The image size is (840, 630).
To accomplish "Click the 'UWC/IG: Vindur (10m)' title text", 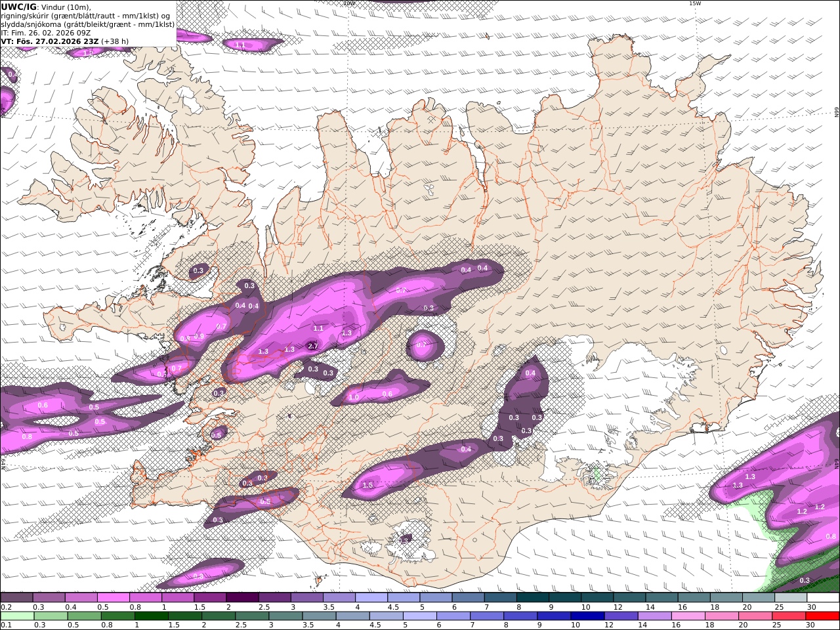I will click(46, 7).
